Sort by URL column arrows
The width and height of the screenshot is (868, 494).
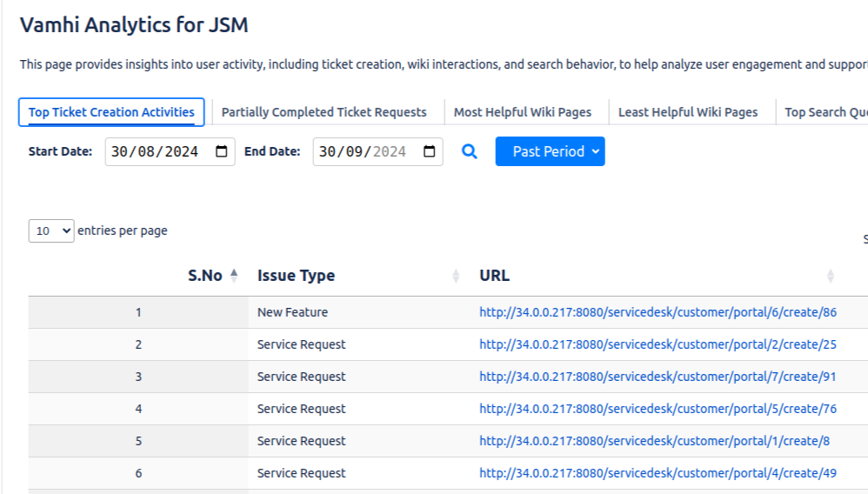[830, 276]
